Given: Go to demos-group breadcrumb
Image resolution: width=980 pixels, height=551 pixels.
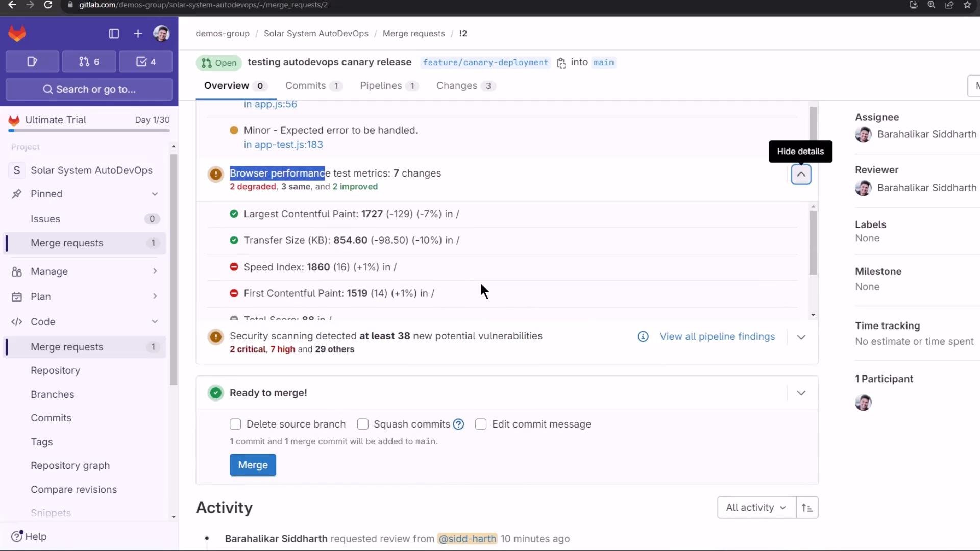Looking at the screenshot, I should (x=223, y=34).
